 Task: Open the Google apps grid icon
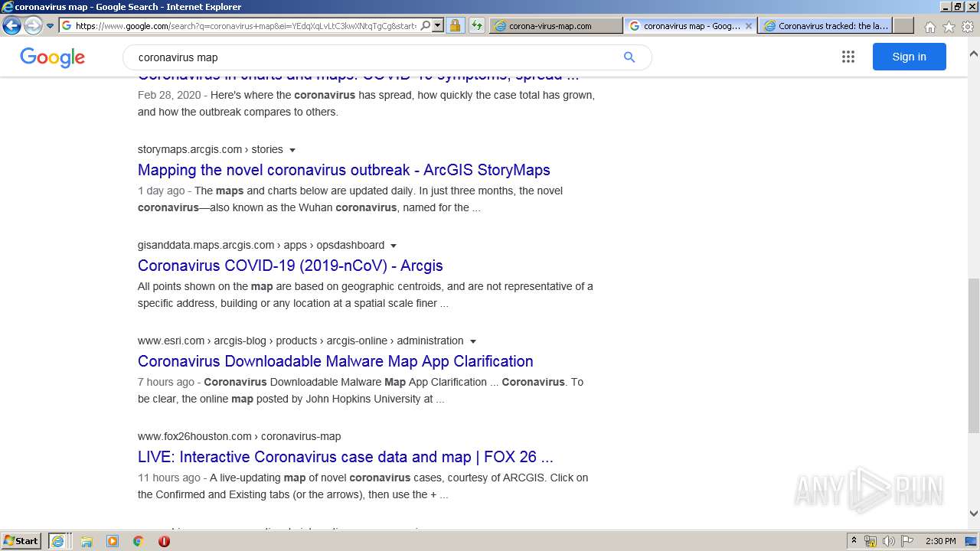coord(848,57)
